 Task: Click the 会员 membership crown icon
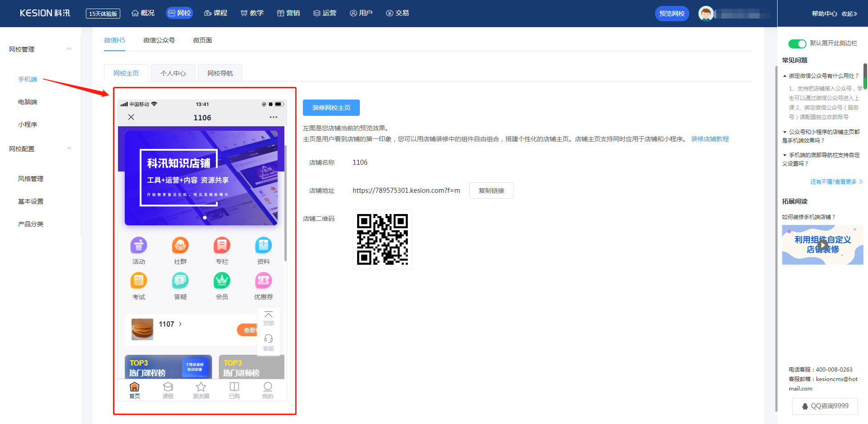pyautogui.click(x=222, y=281)
